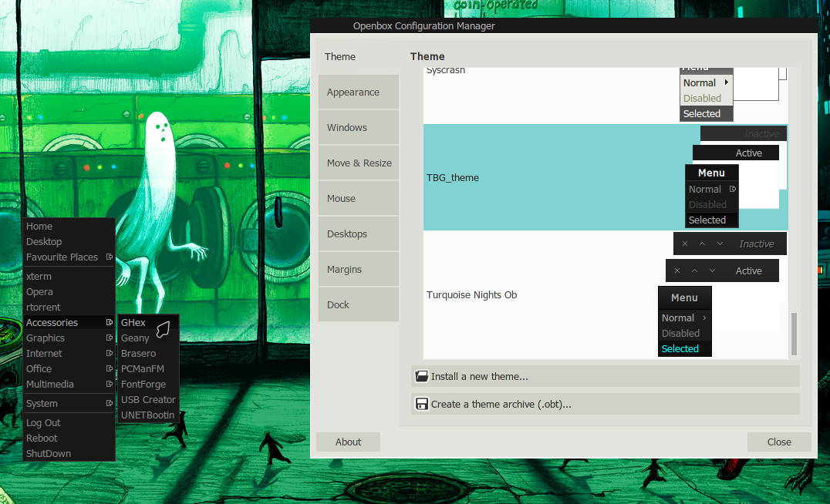The image size is (830, 504).
Task: Expand the System submenu arrow
Action: point(110,403)
